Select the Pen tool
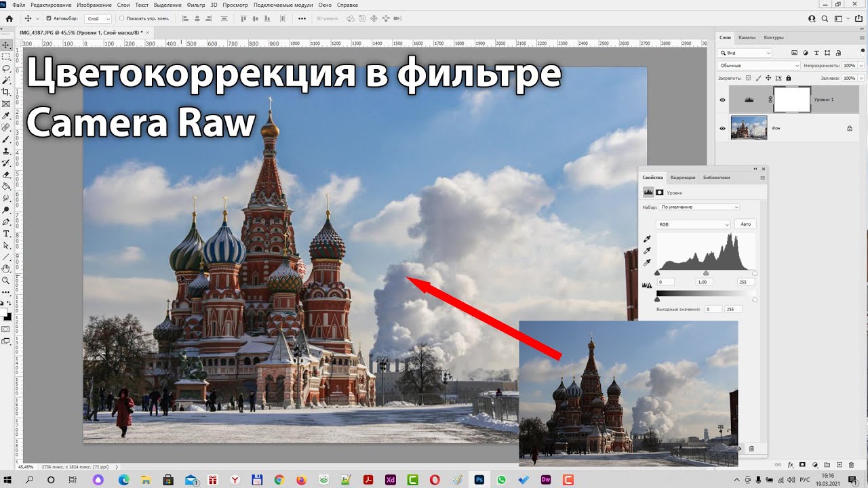 coord(6,222)
